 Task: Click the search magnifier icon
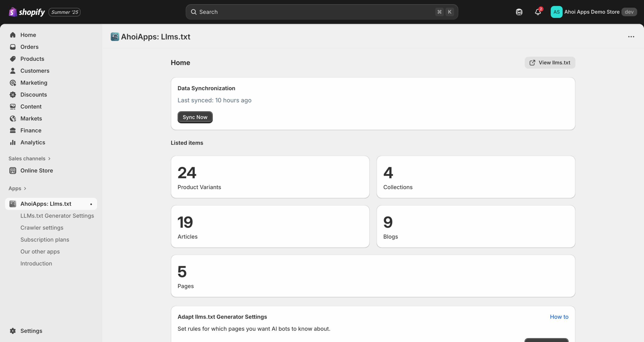pos(193,12)
